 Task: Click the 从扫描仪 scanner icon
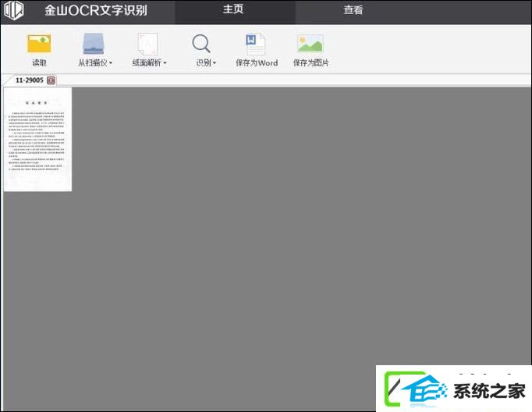tap(94, 44)
